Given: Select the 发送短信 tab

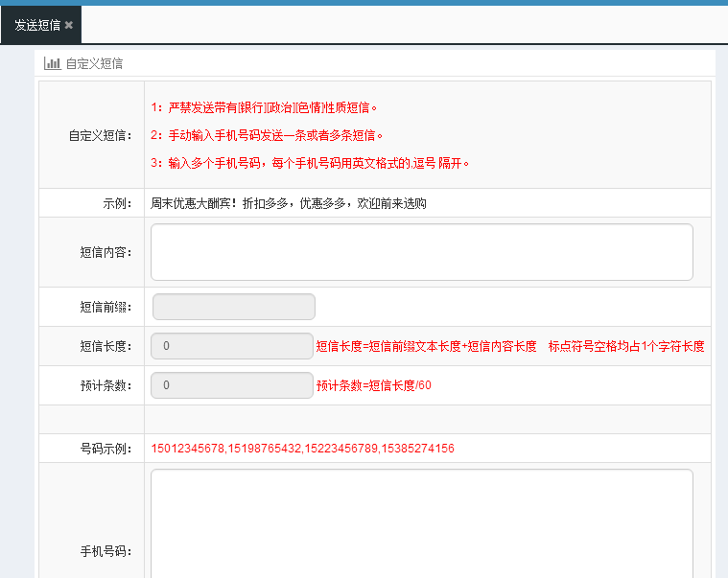Looking at the screenshot, I should (41, 25).
